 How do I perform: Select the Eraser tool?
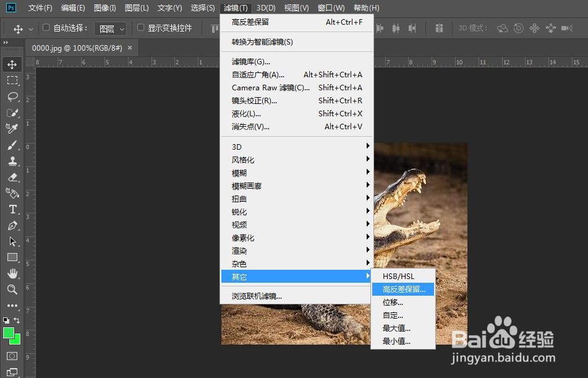pyautogui.click(x=14, y=177)
